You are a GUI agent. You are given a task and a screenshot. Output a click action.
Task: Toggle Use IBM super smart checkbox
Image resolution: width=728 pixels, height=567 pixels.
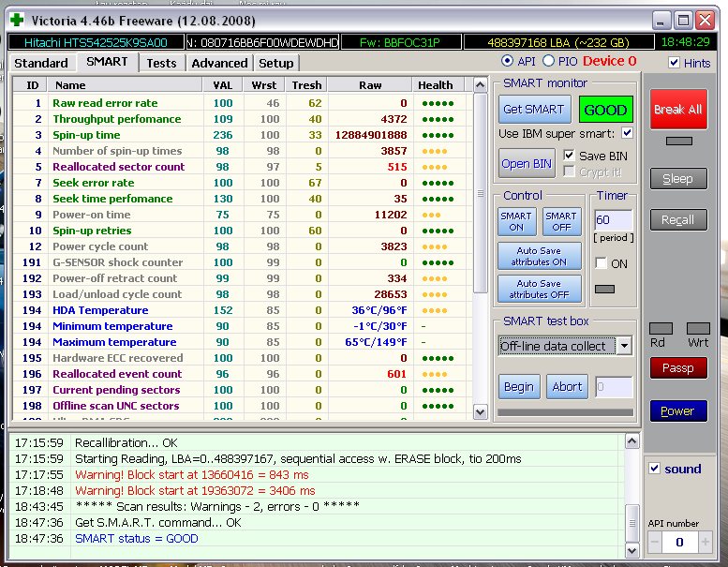(627, 133)
